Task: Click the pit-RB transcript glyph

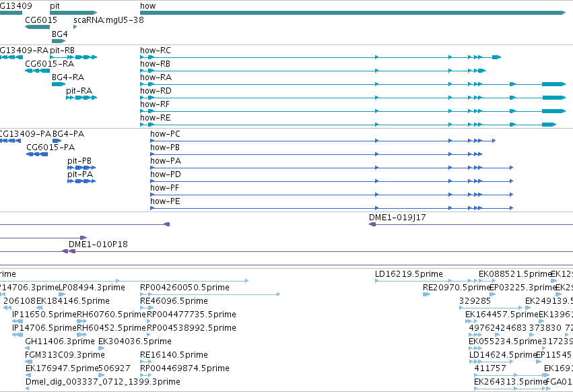Action: coord(73,57)
